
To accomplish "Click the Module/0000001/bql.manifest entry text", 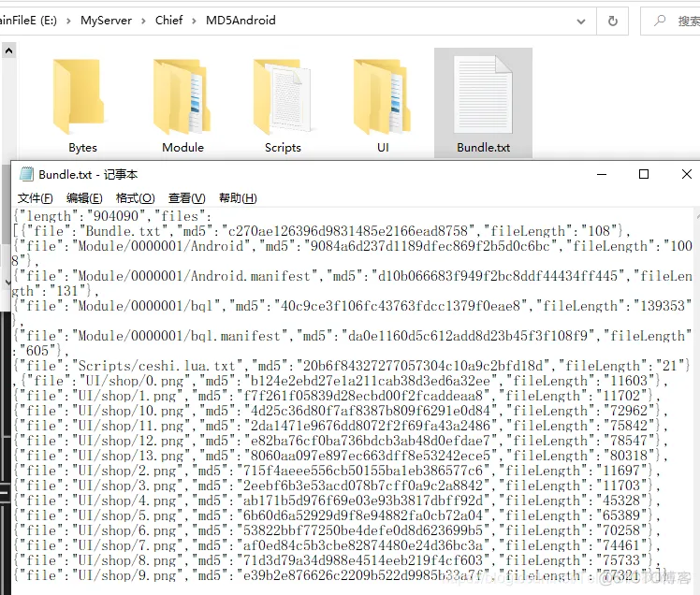I will [x=179, y=336].
